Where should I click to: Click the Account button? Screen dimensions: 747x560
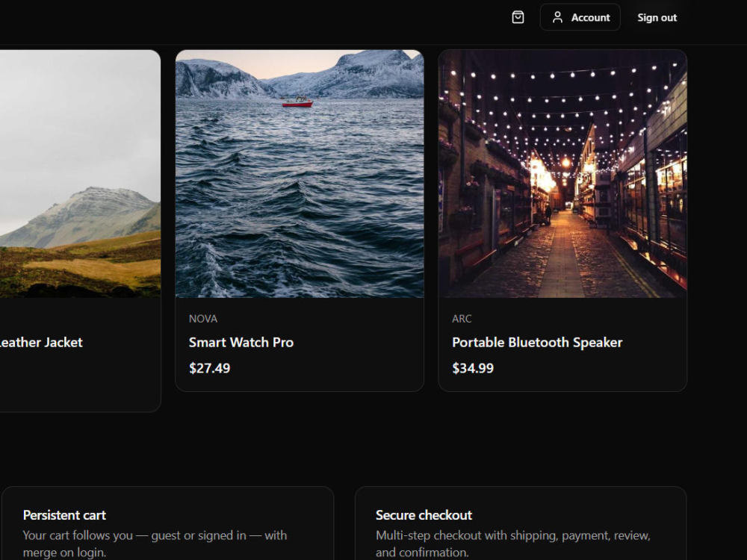(x=580, y=18)
